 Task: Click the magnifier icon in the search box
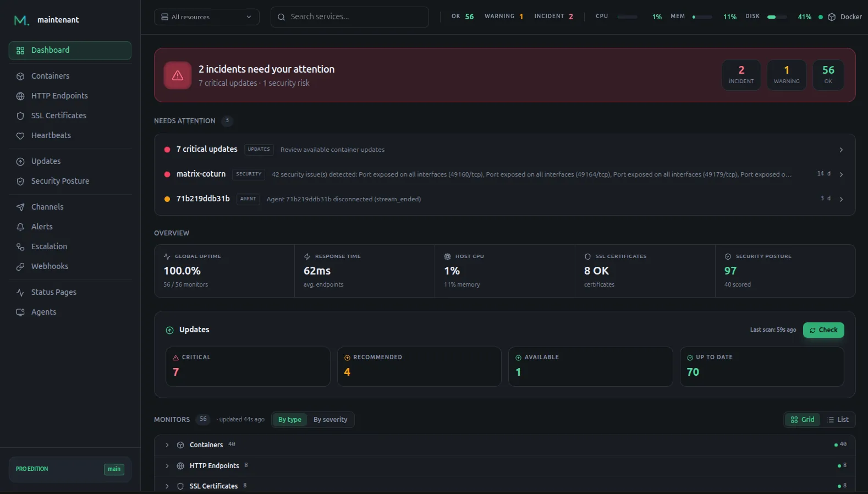281,17
